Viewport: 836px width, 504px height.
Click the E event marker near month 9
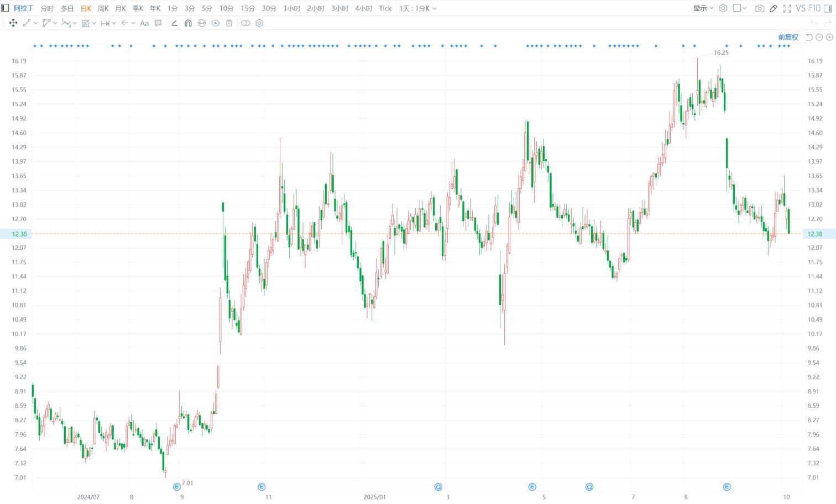coord(177,487)
